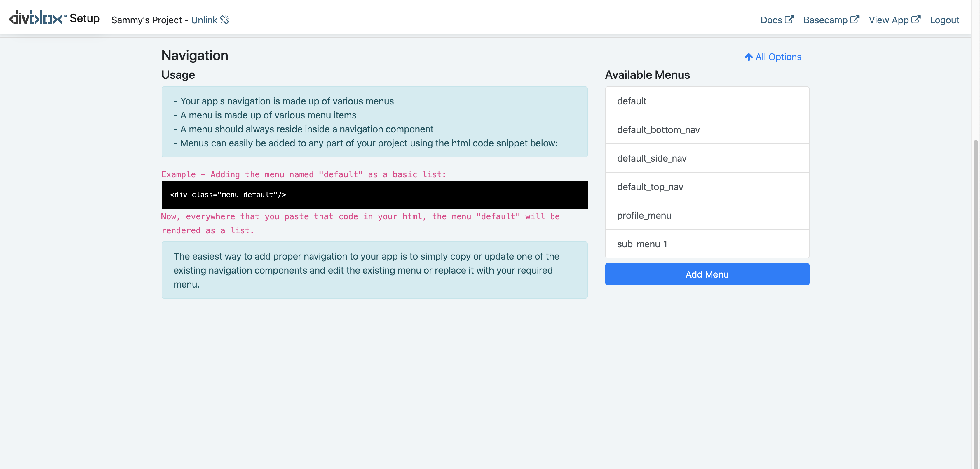Open the Docs link
The width and height of the screenshot is (980, 469).
777,20
